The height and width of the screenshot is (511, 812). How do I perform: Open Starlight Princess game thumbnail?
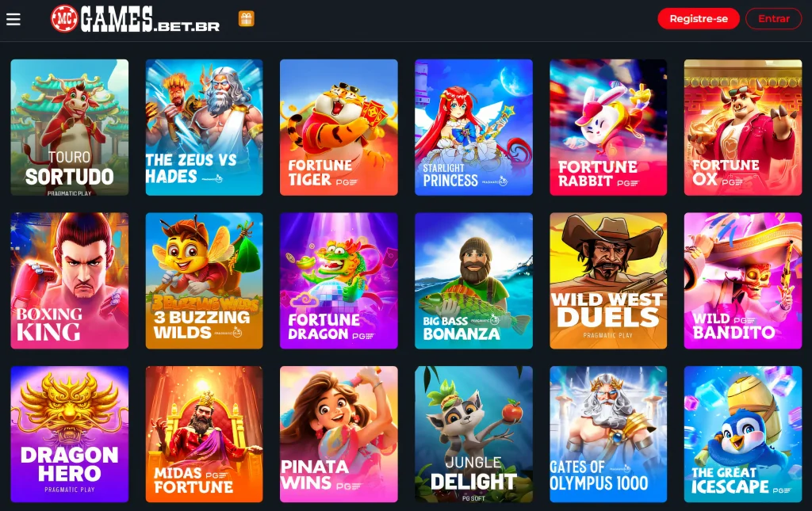click(473, 128)
